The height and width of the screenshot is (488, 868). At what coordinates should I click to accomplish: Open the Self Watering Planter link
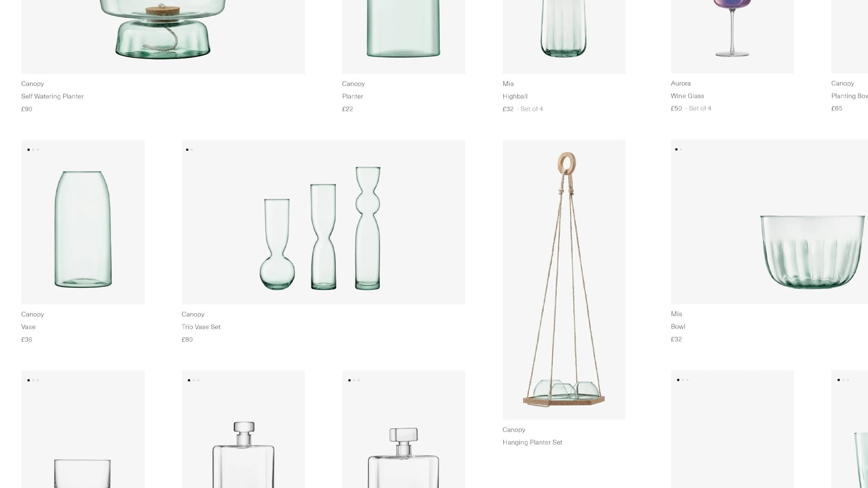tap(52, 96)
